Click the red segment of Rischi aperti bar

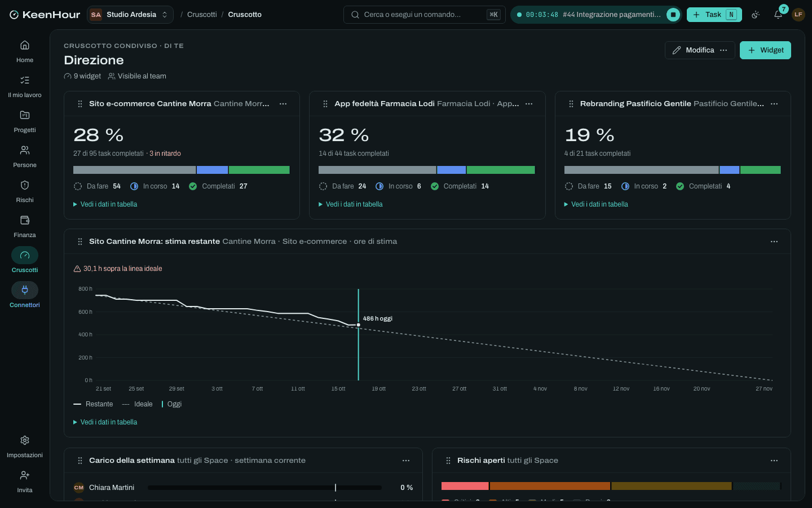pos(465,486)
